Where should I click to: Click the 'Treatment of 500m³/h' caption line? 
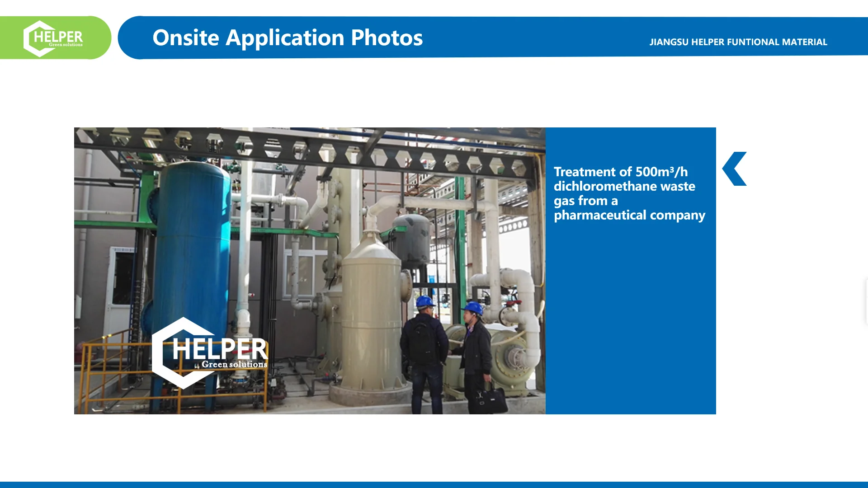tap(620, 172)
